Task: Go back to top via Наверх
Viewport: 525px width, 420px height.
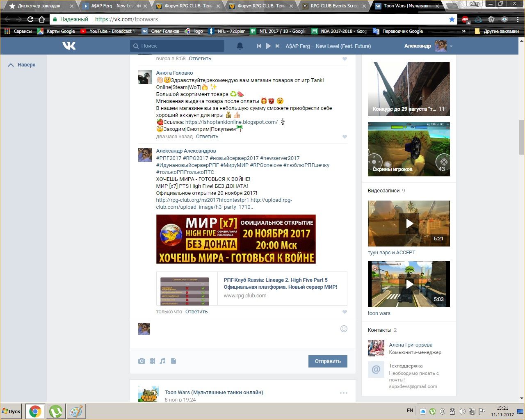Action: click(x=22, y=65)
